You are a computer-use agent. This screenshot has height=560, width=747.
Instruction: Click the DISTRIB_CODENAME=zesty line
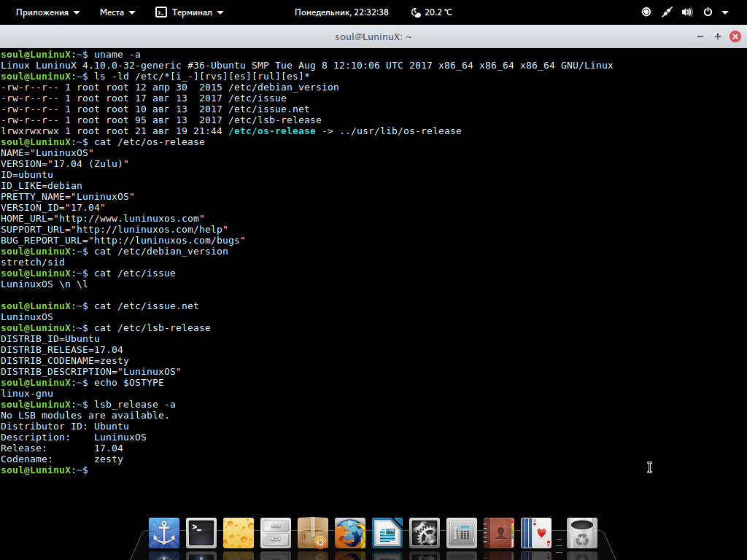[65, 361]
